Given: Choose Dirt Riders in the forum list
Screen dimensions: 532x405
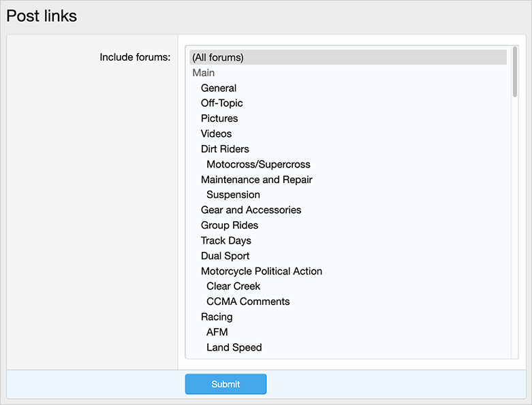Looking at the screenshot, I should pos(225,149).
